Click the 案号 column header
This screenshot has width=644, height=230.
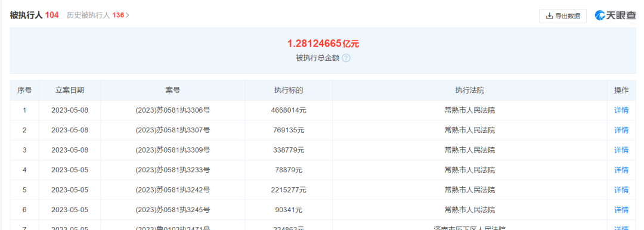[x=172, y=91]
